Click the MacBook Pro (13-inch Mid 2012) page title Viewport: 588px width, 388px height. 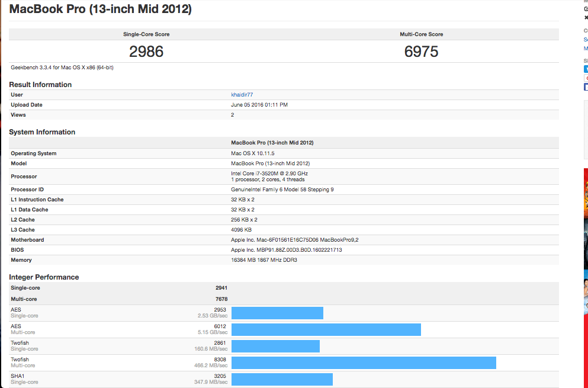click(x=100, y=9)
